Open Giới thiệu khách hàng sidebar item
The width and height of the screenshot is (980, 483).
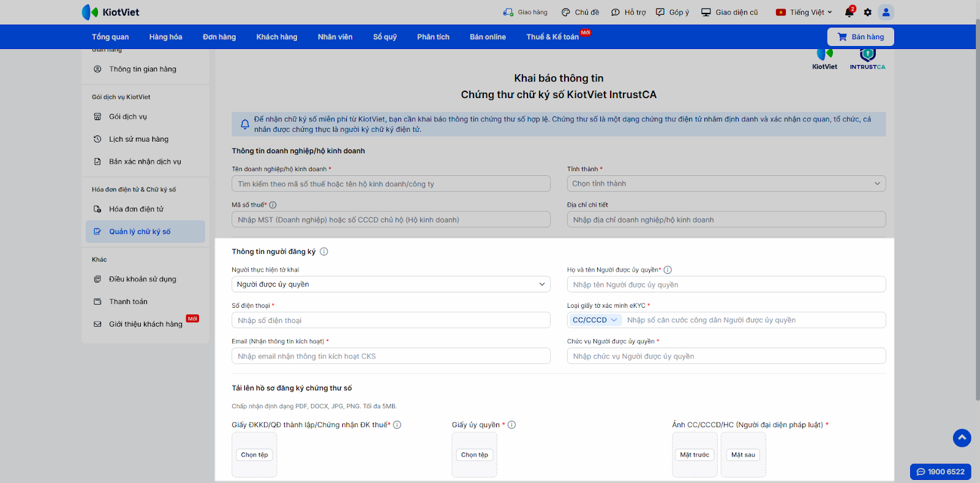[145, 324]
